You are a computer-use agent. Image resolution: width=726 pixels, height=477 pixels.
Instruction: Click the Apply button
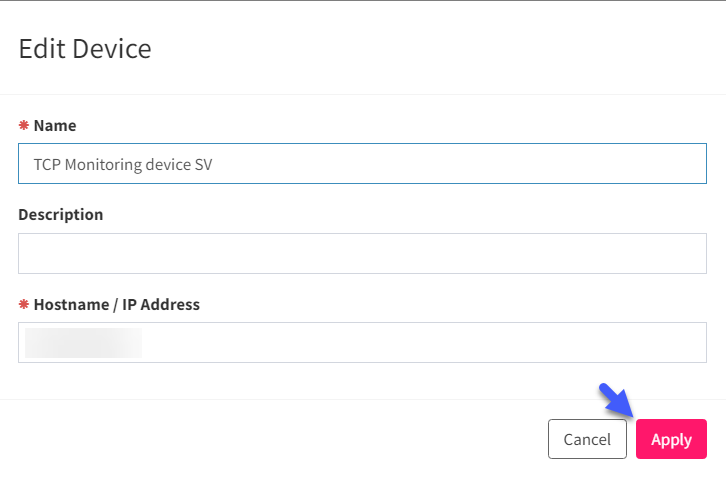click(x=671, y=439)
